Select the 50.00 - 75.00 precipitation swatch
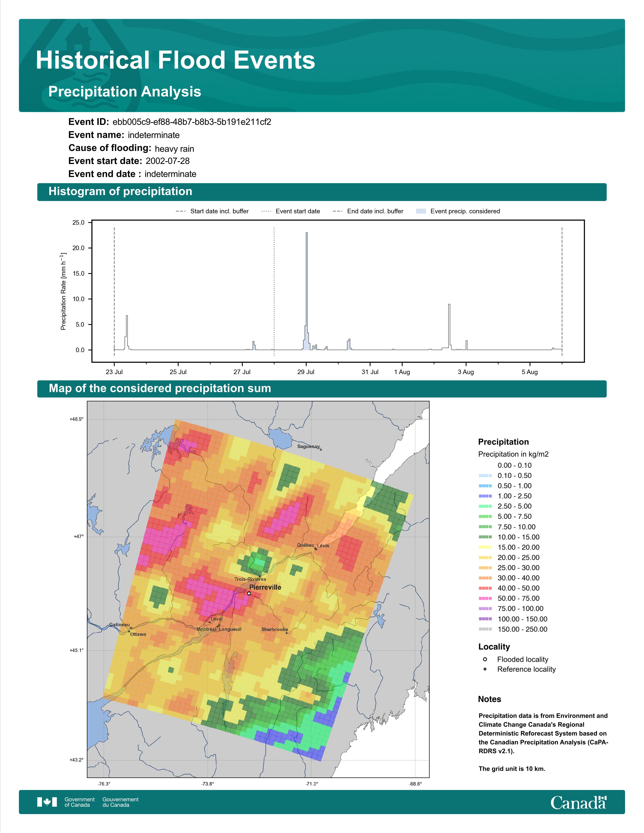Viewport: 644px width, 833px height. coord(485,599)
